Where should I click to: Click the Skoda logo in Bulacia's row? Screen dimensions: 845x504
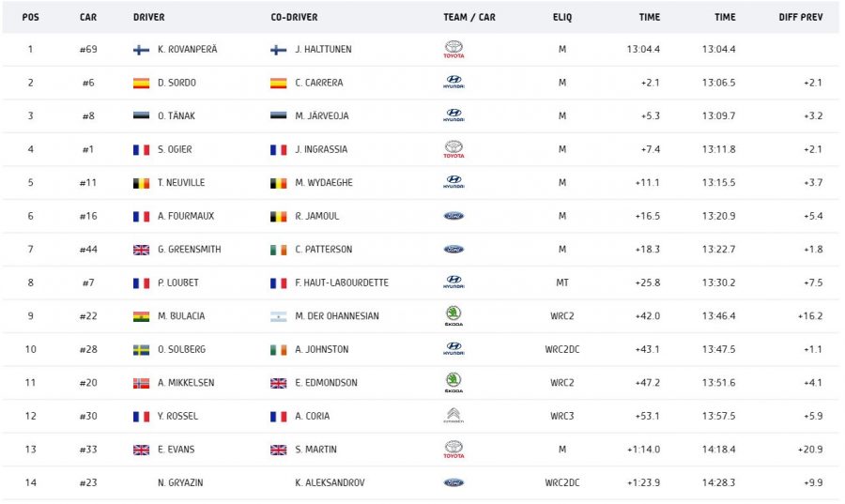tap(453, 316)
